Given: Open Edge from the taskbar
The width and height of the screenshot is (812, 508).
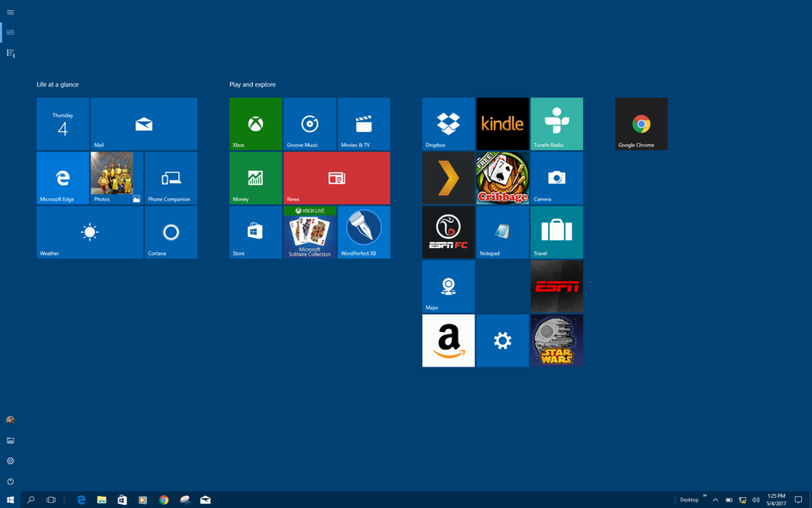Looking at the screenshot, I should point(81,500).
